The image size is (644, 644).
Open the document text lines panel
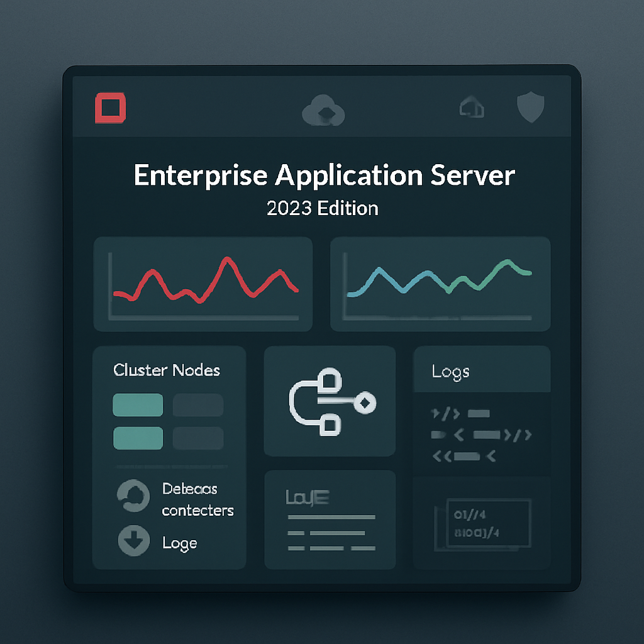330,519
